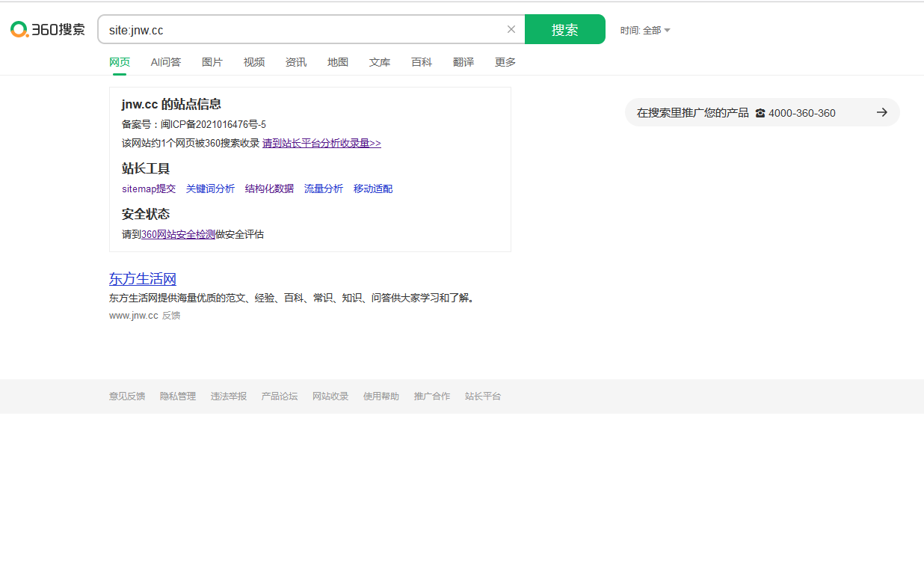Click the 备案号 闽ICP备2021016476号-5 text
Viewport: 924px width, 582px height.
(x=194, y=124)
